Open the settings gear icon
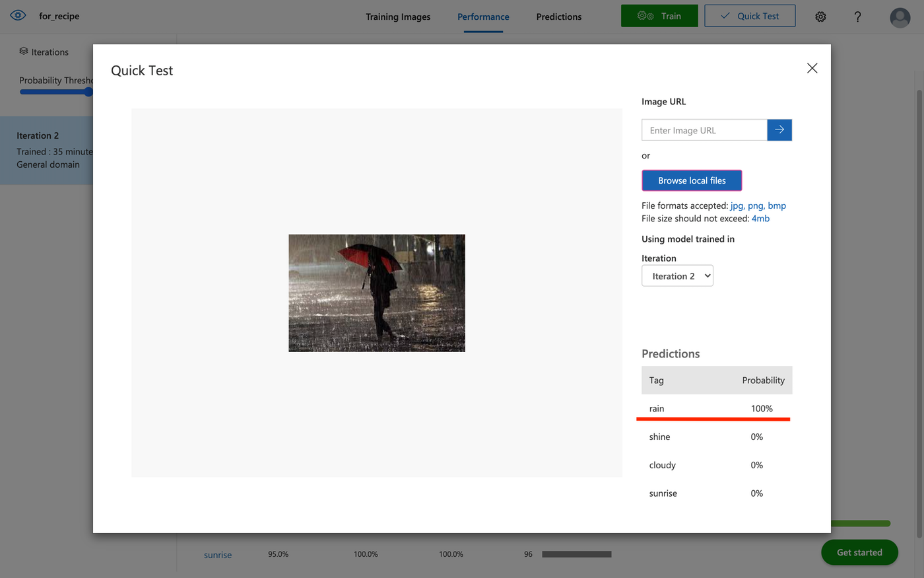Screen dimensions: 924x578 820,17
